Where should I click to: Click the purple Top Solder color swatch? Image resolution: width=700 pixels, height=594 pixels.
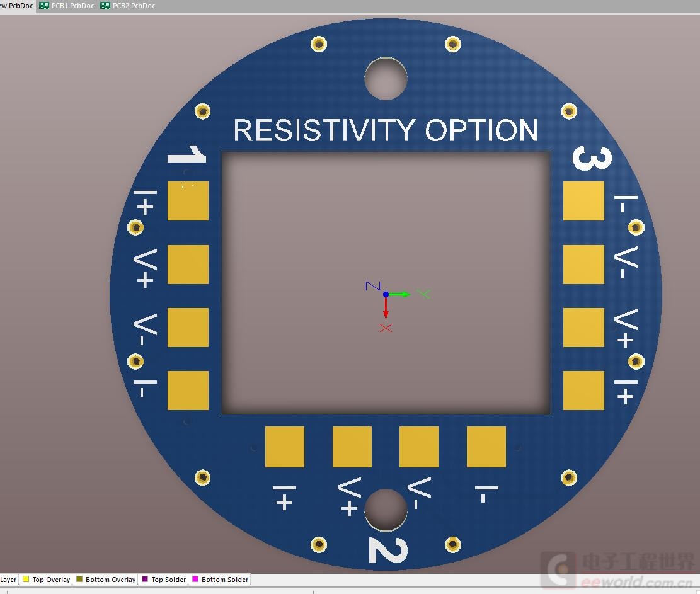145,580
